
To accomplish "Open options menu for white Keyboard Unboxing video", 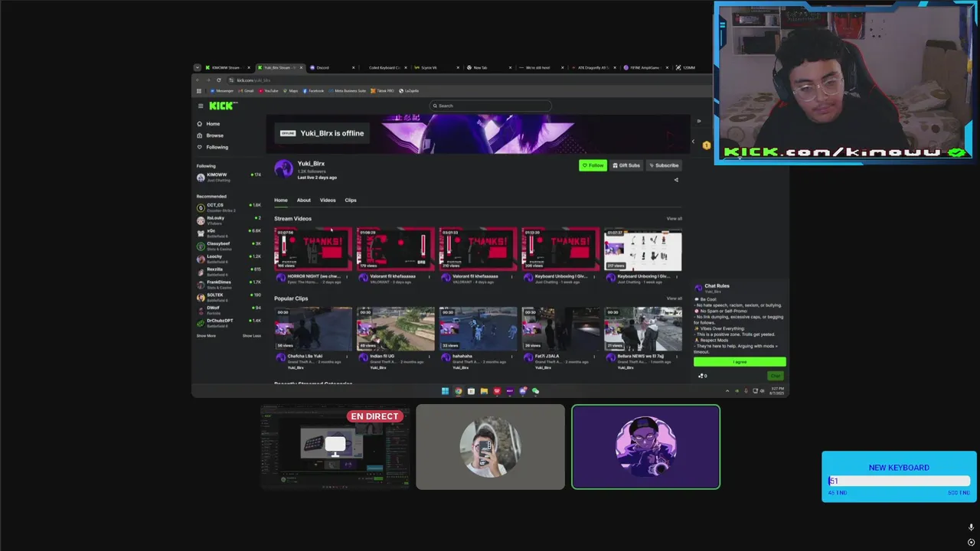I will [677, 276].
